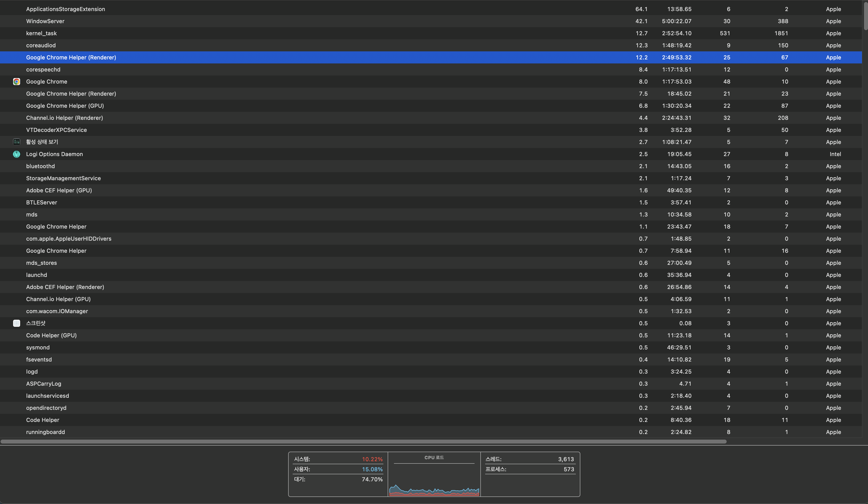The width and height of the screenshot is (868, 504).
Task: Select the Code Helper (GPU) process
Action: pyautogui.click(x=431, y=335)
